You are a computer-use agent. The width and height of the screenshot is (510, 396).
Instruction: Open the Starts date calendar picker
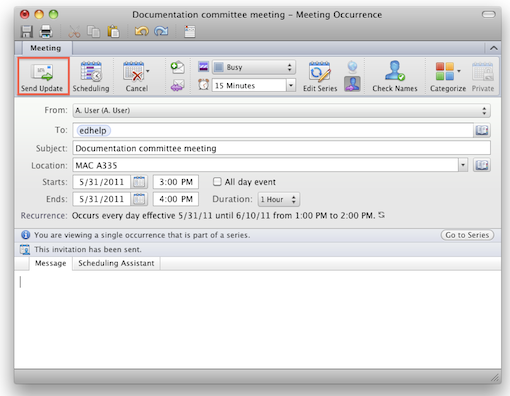point(139,182)
